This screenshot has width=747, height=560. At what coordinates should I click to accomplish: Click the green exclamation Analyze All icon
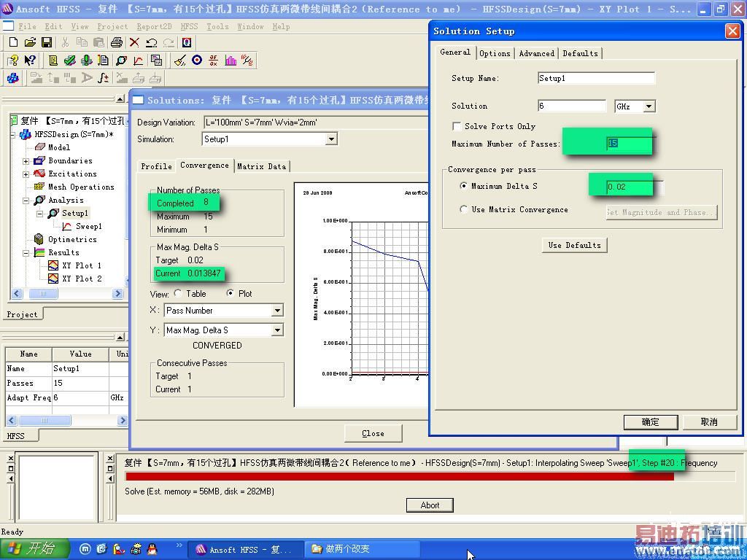click(x=86, y=61)
